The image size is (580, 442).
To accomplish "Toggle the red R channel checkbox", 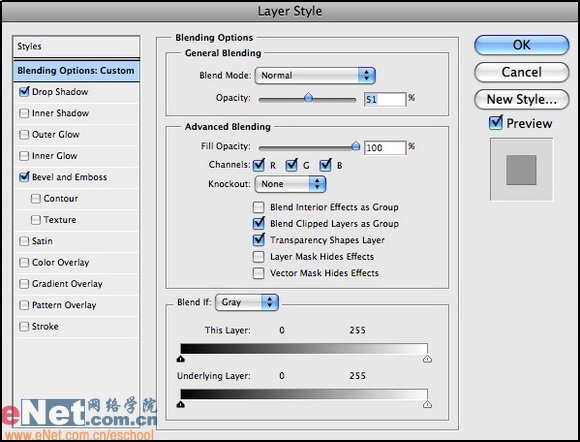I will point(259,165).
